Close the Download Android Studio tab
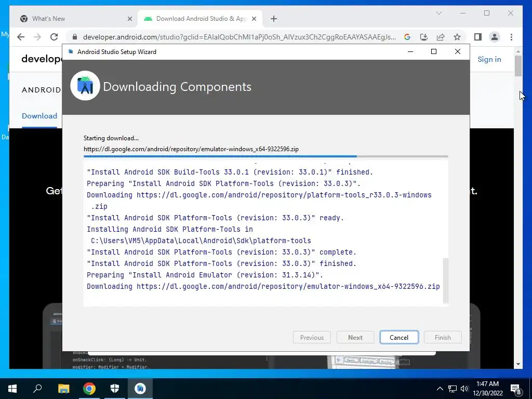The height and width of the screenshot is (399, 532). (254, 19)
